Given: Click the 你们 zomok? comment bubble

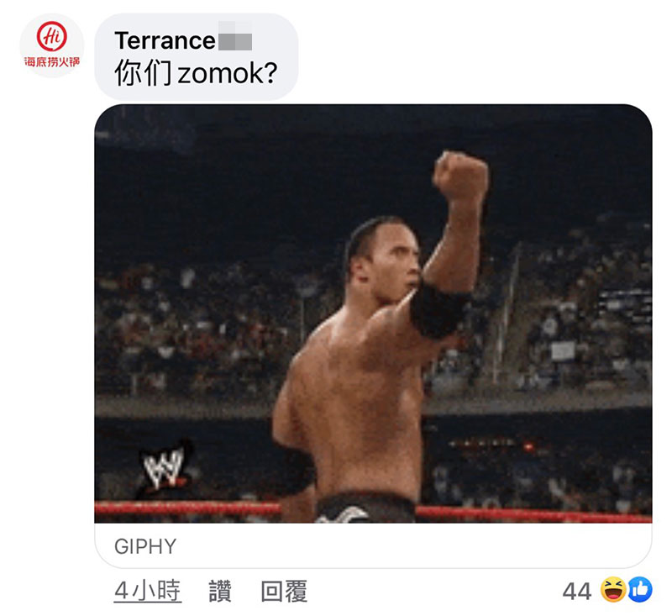Looking at the screenshot, I should [x=197, y=57].
